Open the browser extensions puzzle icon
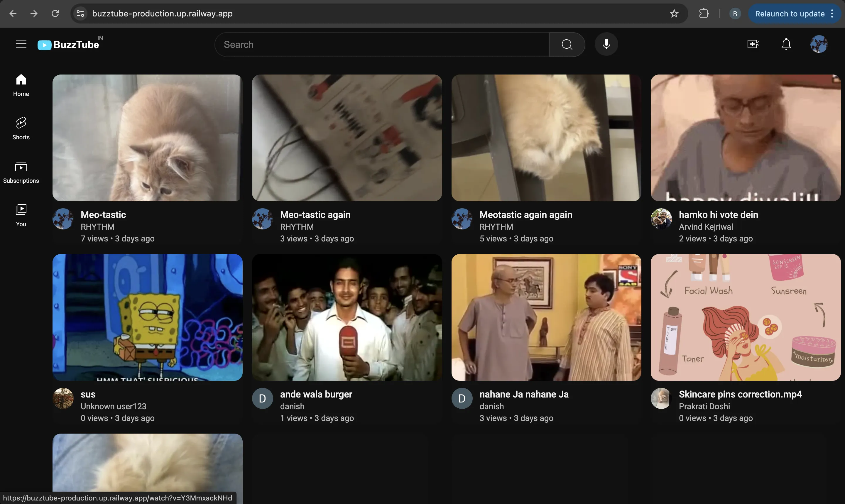The width and height of the screenshot is (845, 504). click(x=704, y=13)
